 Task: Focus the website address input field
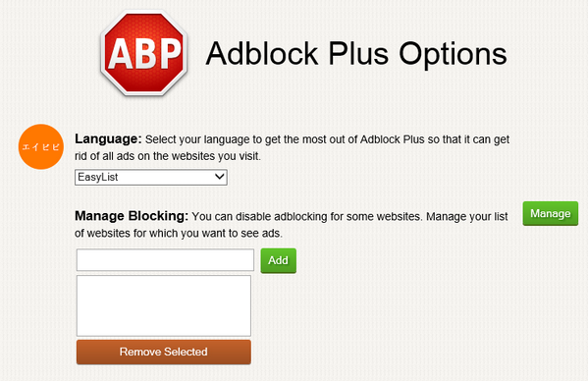(x=165, y=260)
